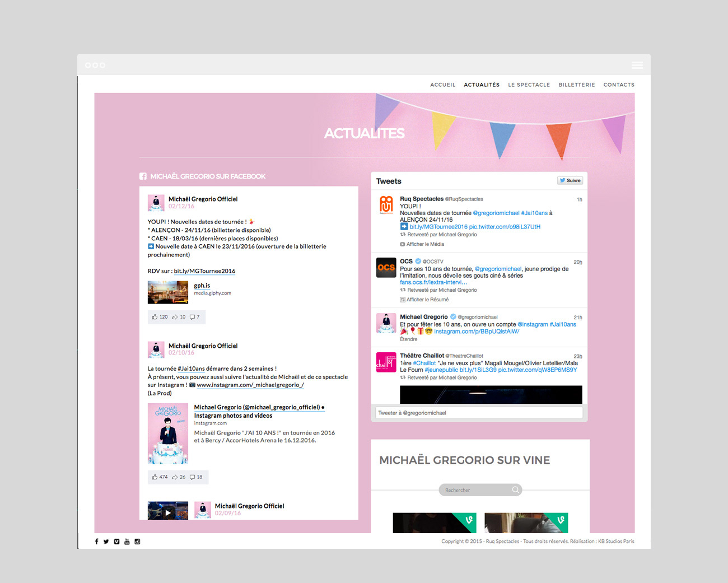
Task: Click the footer Twitter icon
Action: (x=106, y=542)
